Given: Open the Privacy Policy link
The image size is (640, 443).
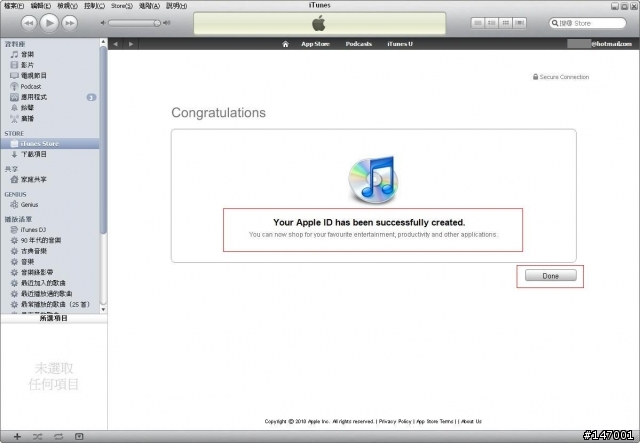Looking at the screenshot, I should [395, 421].
